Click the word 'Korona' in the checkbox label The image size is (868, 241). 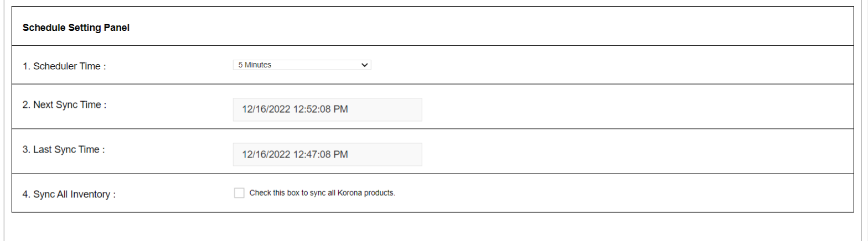pos(356,193)
